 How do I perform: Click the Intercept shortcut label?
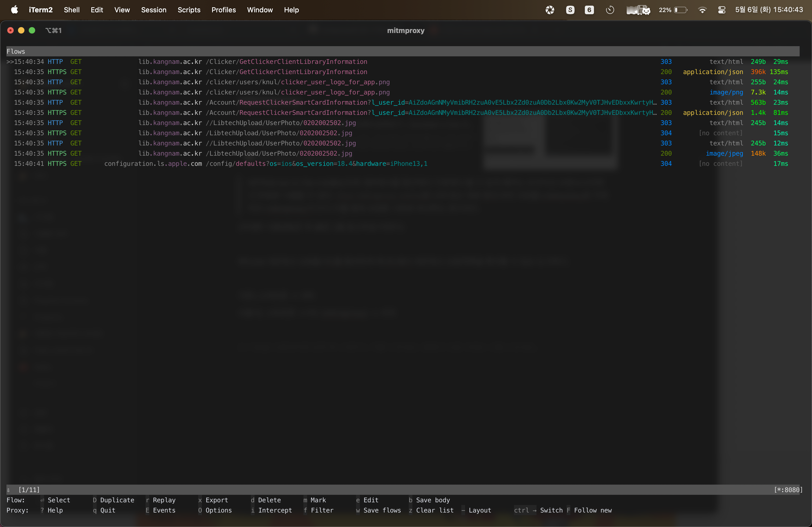pos(275,510)
